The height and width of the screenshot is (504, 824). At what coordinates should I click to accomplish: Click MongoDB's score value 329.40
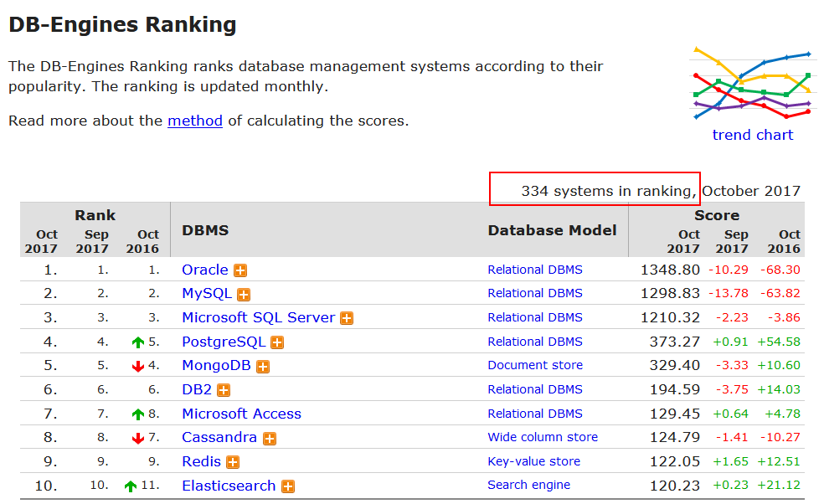675,366
